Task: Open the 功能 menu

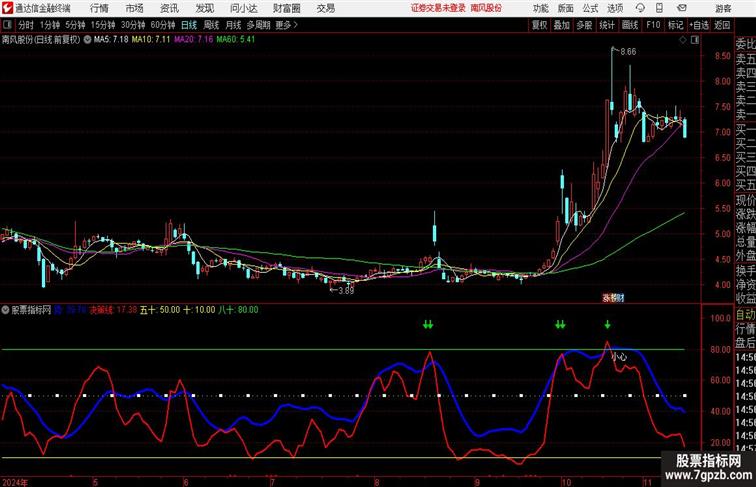Action: tap(540, 8)
